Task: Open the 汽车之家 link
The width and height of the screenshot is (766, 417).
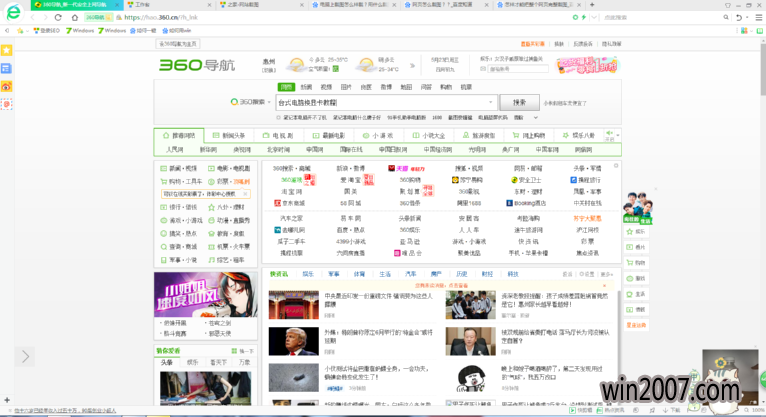Action: [291, 218]
